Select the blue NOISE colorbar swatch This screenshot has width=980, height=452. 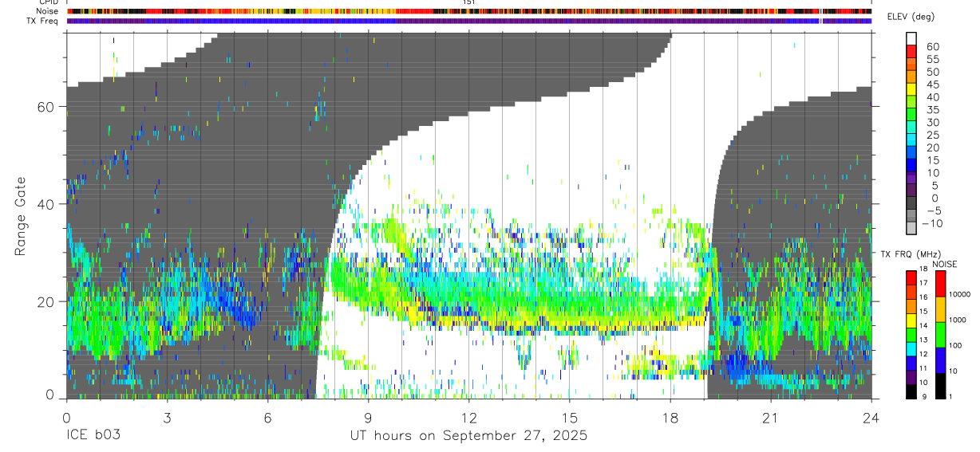[x=939, y=360]
